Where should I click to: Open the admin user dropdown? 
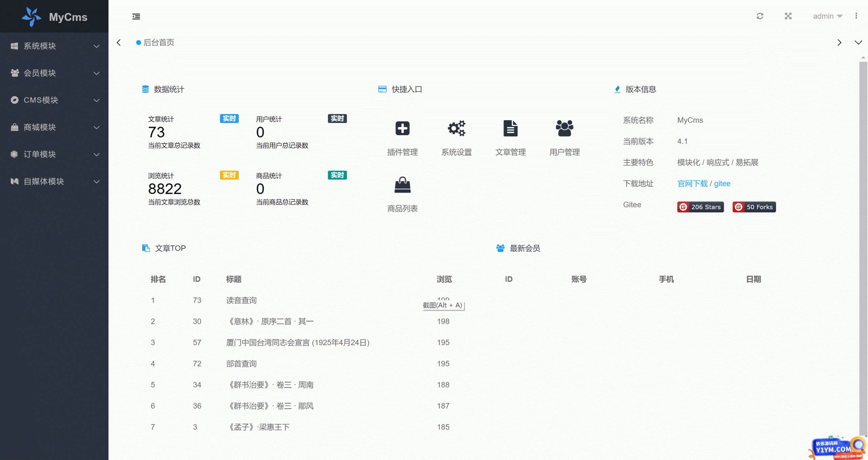coord(828,16)
